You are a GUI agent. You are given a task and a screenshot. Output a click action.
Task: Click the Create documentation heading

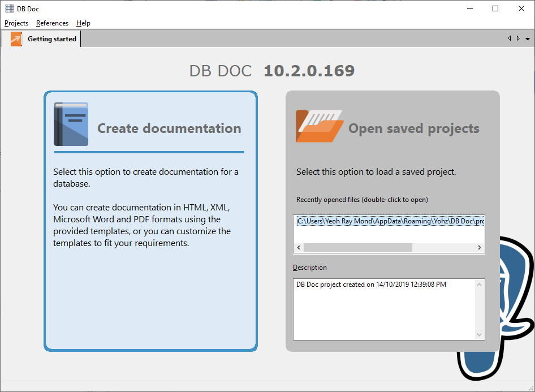(x=169, y=128)
